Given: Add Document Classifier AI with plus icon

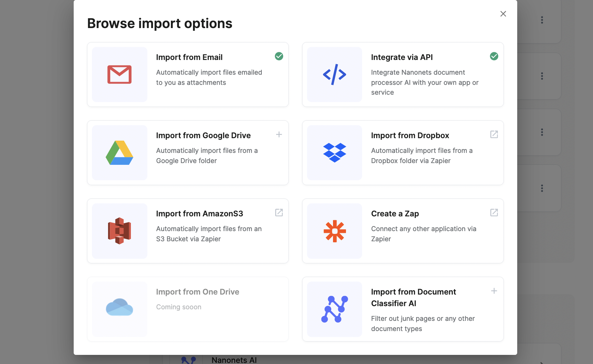Looking at the screenshot, I should pyautogui.click(x=494, y=291).
